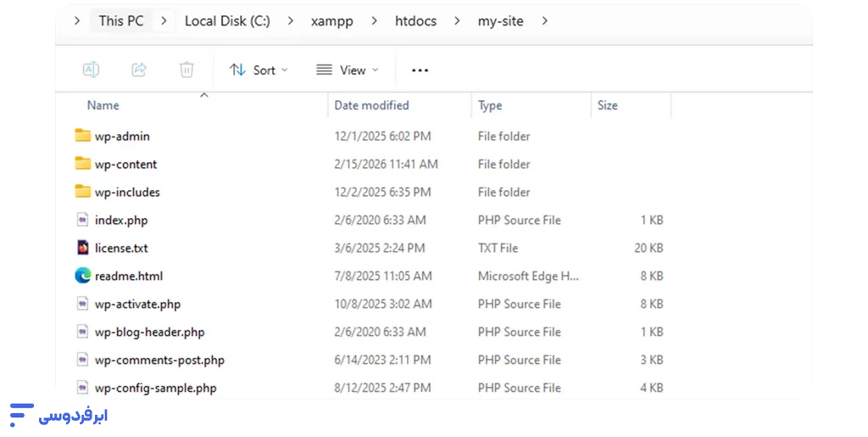Select the wp-includes folder name
Image resolution: width=868 pixels, height=437 pixels.
click(127, 192)
